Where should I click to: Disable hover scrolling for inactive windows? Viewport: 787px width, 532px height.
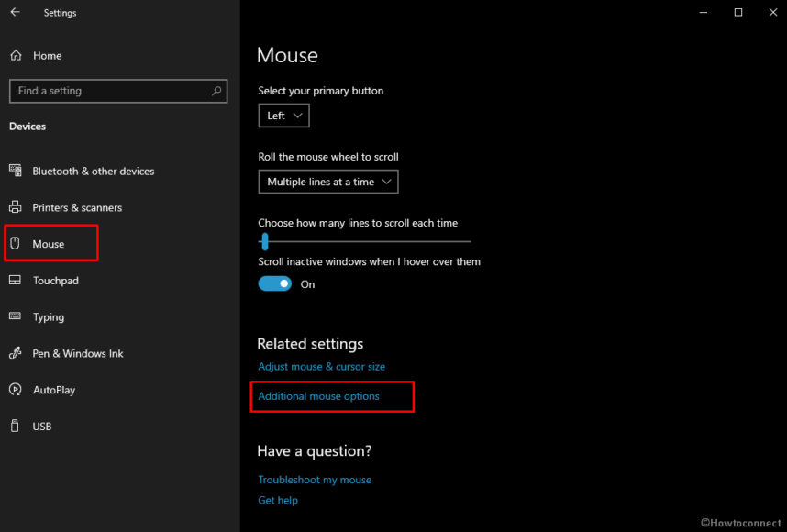pyautogui.click(x=274, y=284)
